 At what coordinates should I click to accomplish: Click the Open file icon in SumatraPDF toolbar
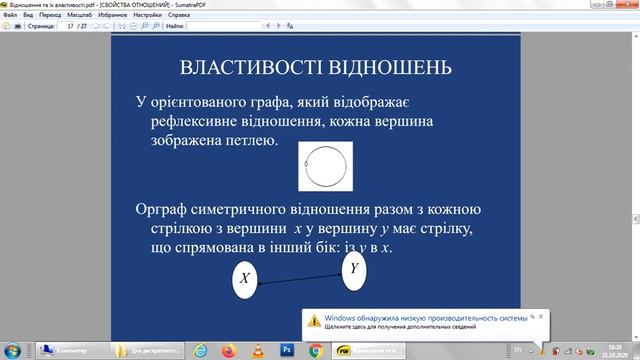coord(7,26)
